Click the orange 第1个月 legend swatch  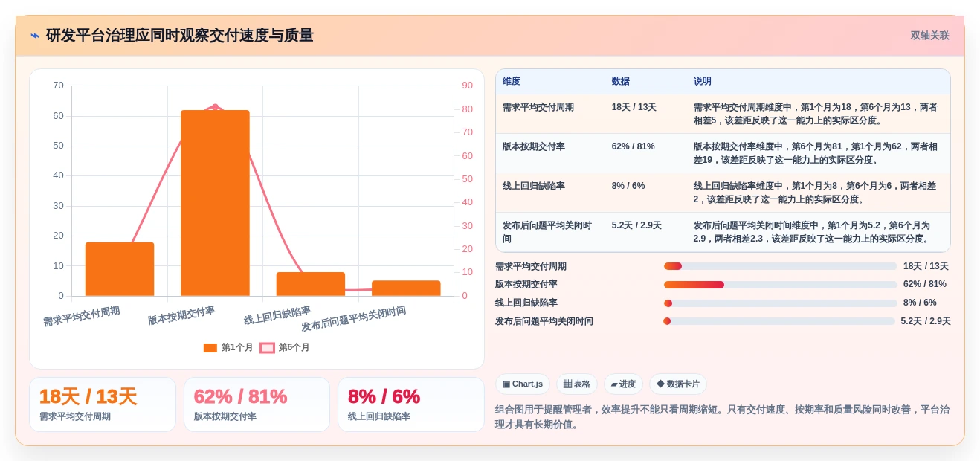(x=210, y=347)
